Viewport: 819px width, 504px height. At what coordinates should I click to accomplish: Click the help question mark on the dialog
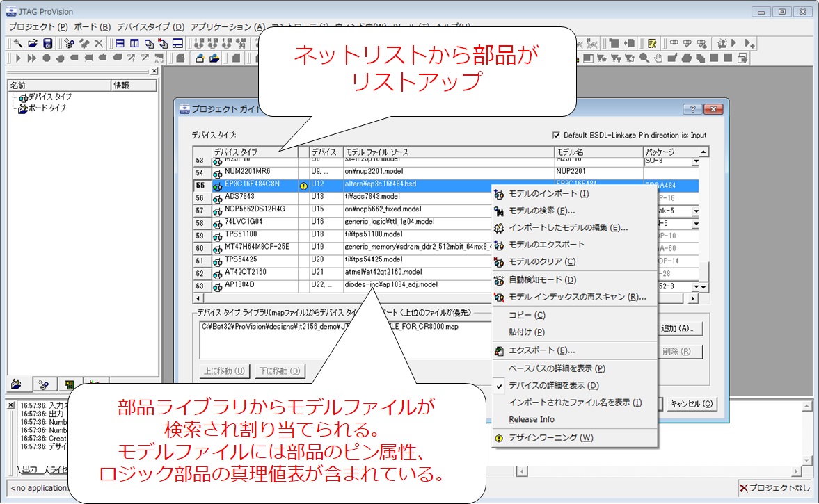692,109
